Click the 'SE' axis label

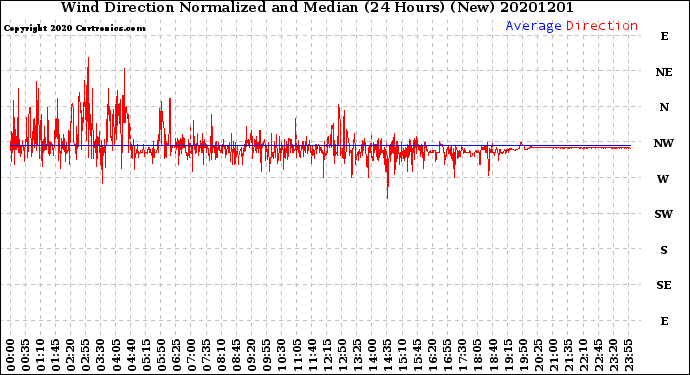click(664, 286)
